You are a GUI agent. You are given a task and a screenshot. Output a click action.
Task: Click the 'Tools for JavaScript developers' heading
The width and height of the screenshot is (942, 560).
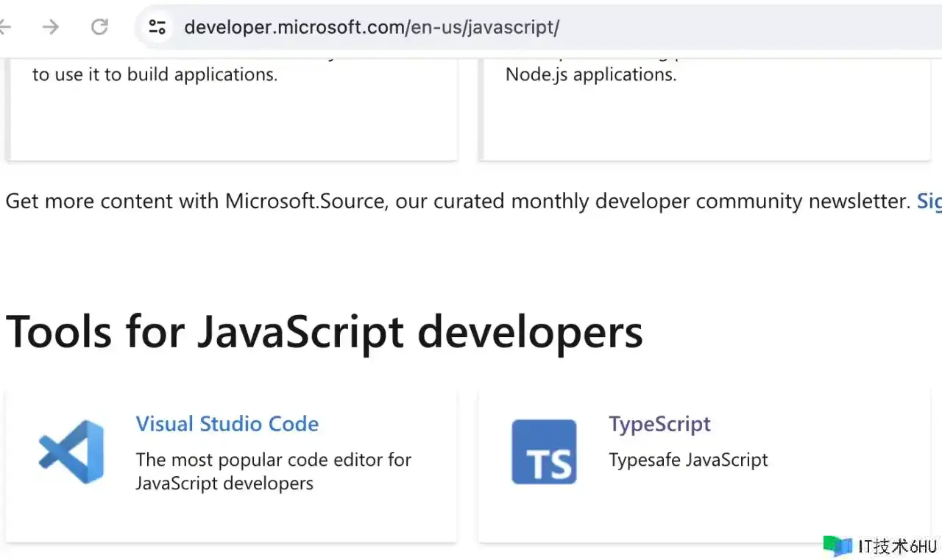324,331
